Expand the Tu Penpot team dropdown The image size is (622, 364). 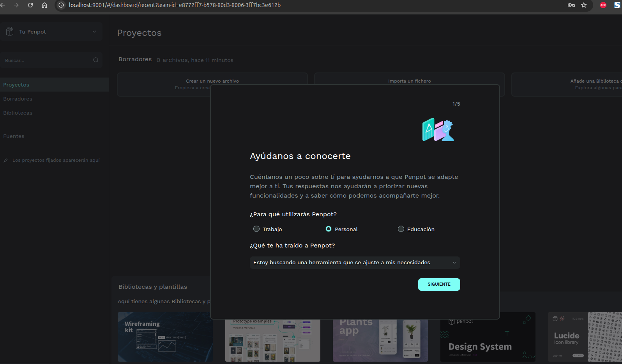pyautogui.click(x=94, y=32)
